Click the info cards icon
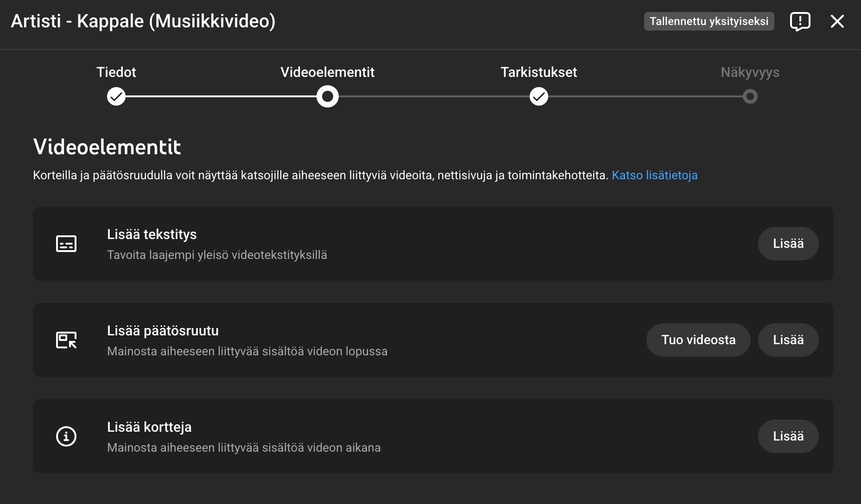This screenshot has width=861, height=504. point(66,436)
